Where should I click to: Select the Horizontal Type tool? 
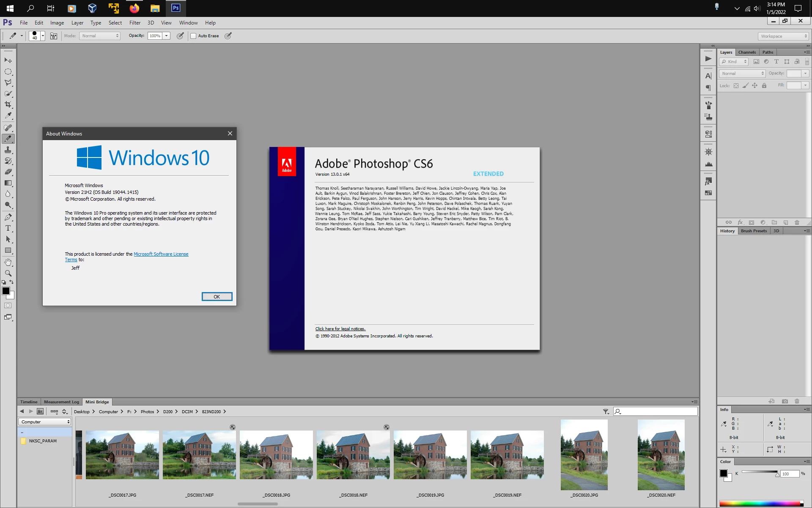tap(8, 228)
